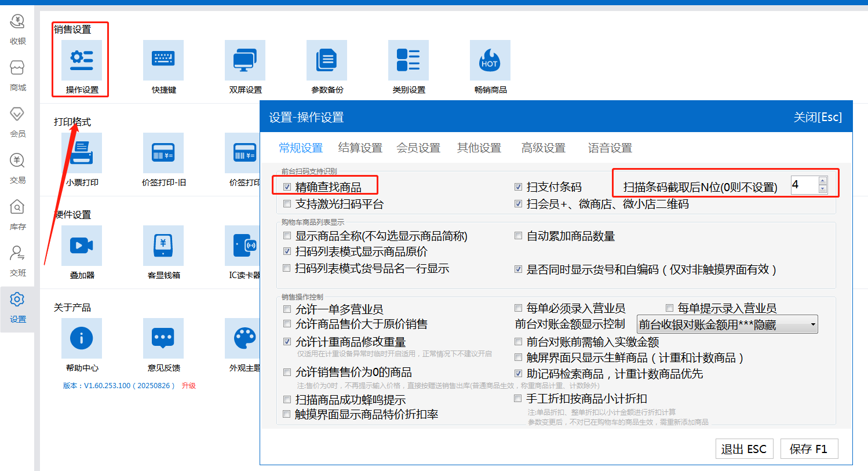868x471 pixels.
Task: Open the 类别设置 category settings icon
Action: 409,60
